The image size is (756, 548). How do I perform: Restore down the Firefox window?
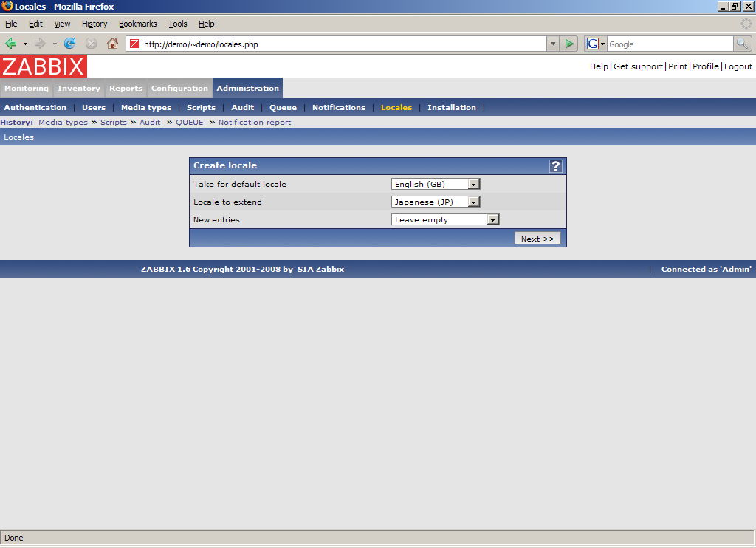(735, 6)
